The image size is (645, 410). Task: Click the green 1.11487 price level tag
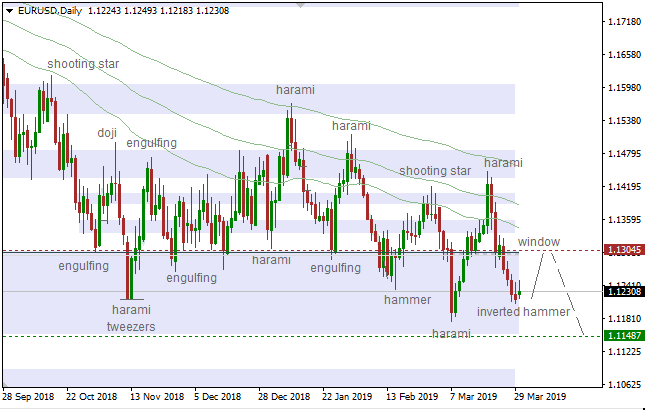click(623, 336)
